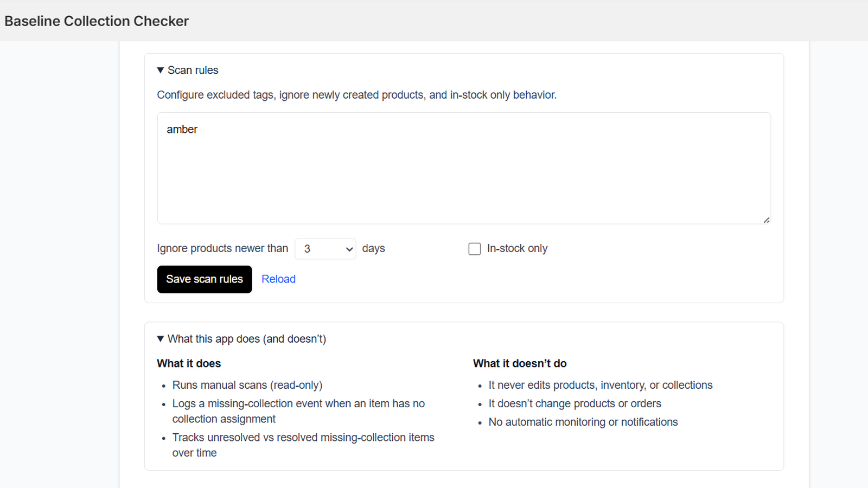Follow the Reload link

(x=278, y=279)
